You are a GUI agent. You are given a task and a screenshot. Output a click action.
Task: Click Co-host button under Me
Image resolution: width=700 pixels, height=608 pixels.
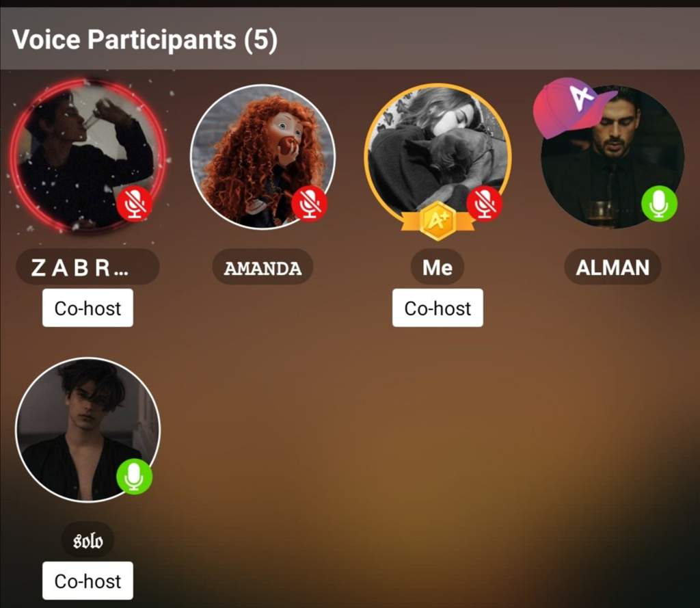pyautogui.click(x=438, y=308)
